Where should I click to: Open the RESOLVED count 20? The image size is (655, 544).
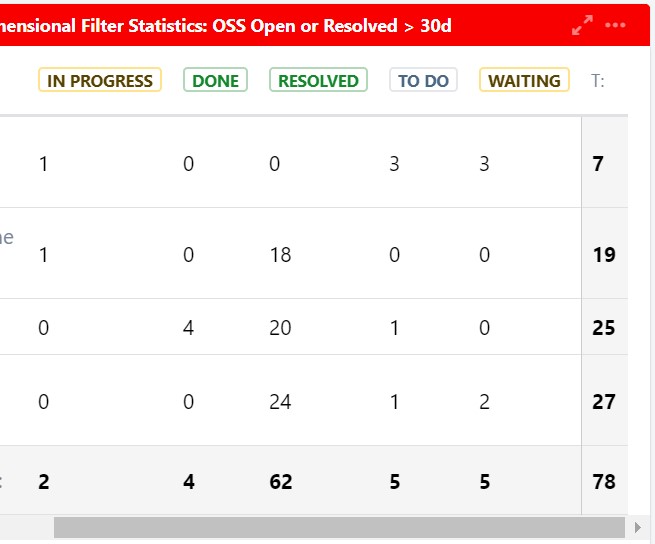(280, 328)
